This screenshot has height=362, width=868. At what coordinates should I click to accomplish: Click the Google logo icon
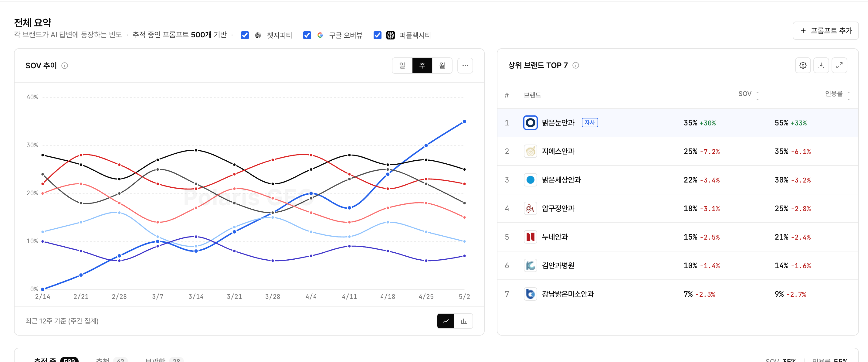(320, 35)
